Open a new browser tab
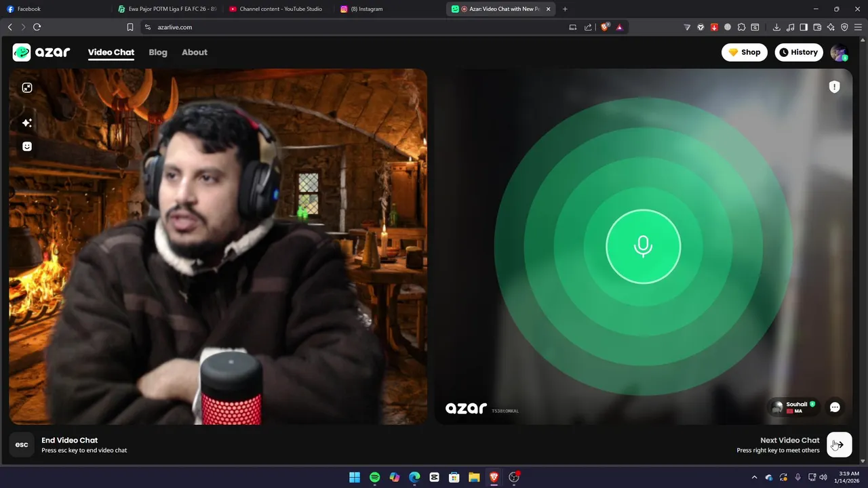Screen dimensions: 868x488 [565, 9]
